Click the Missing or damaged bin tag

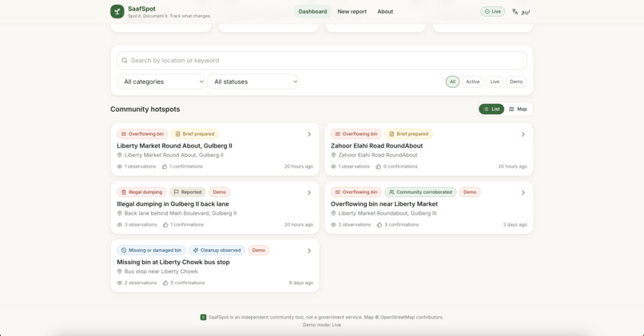pyautogui.click(x=151, y=251)
